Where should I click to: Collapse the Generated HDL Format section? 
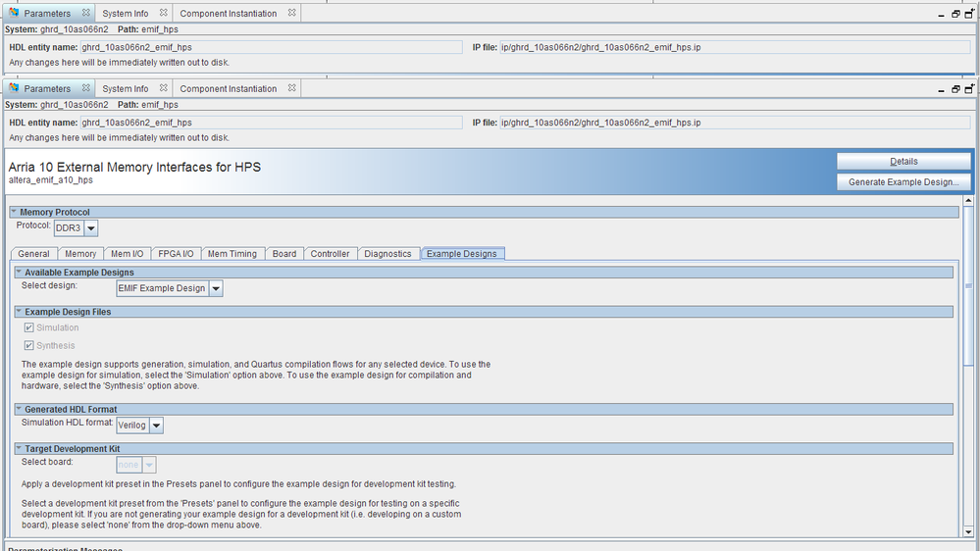pyautogui.click(x=18, y=409)
